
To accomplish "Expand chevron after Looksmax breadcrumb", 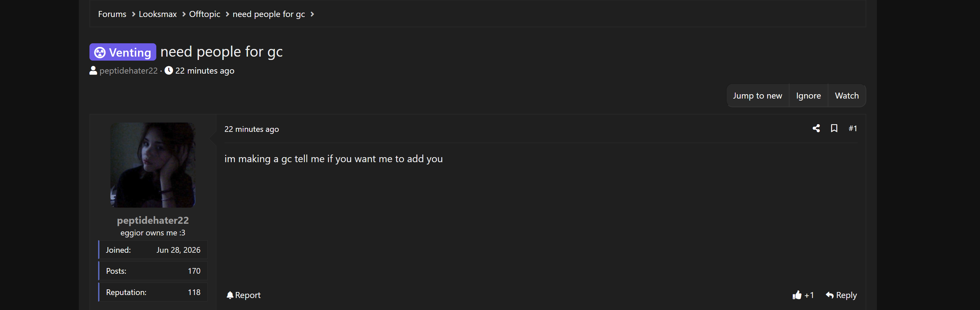I will tap(184, 14).
